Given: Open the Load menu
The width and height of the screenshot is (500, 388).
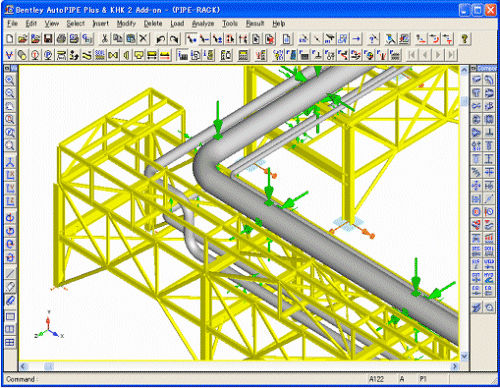Looking at the screenshot, I should pos(177,24).
